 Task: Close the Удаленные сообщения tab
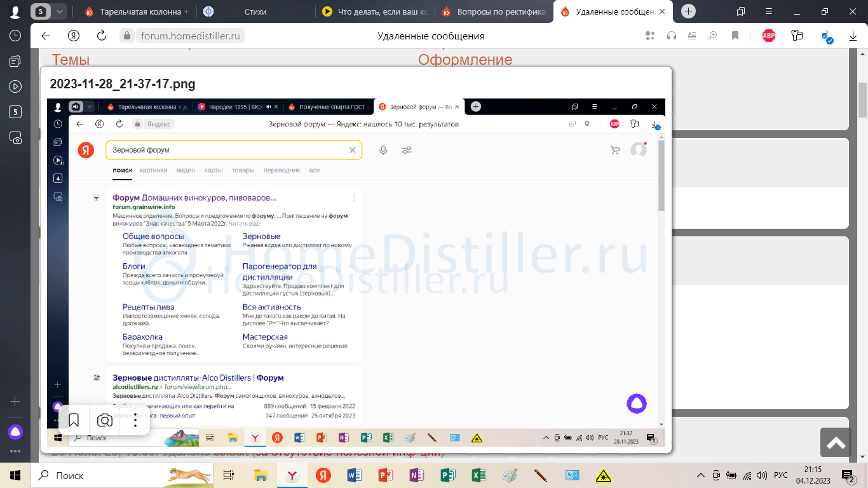(x=663, y=11)
